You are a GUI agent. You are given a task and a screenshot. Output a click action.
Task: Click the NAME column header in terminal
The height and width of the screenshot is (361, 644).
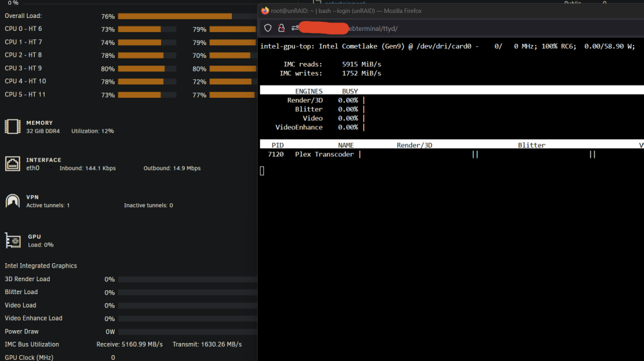pos(346,145)
